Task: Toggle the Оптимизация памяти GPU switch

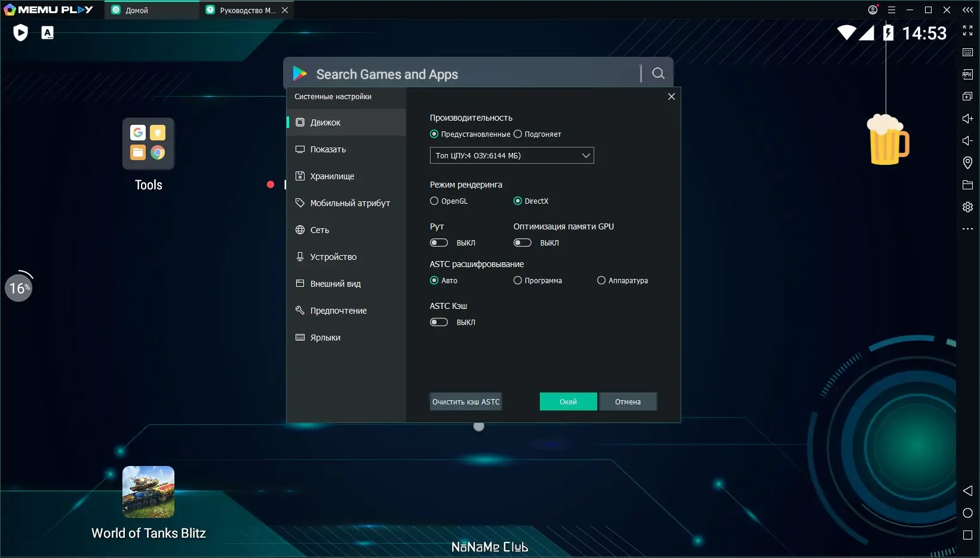Action: (523, 243)
